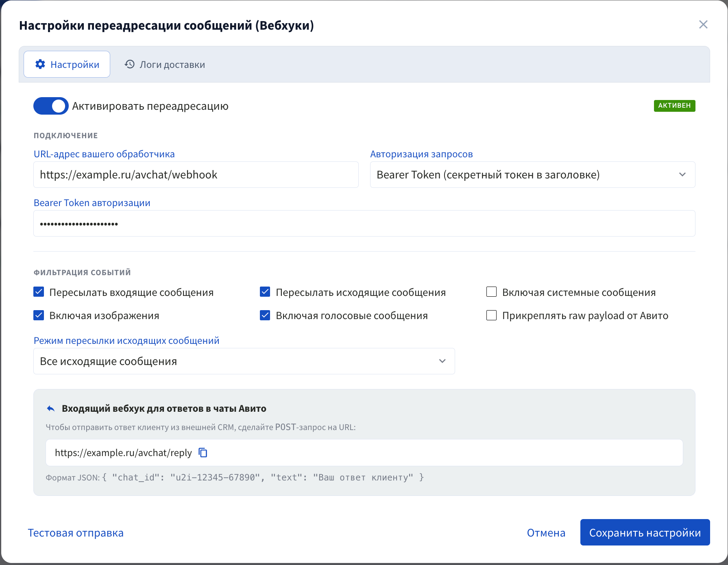This screenshot has height=565, width=728.
Task: Copy the reply webhook URL icon
Action: click(203, 452)
